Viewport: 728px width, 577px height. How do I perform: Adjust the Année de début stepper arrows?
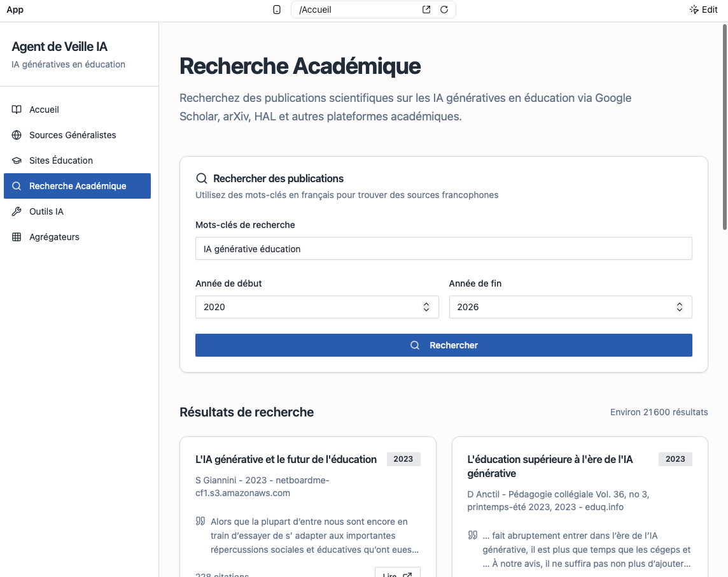click(x=426, y=307)
